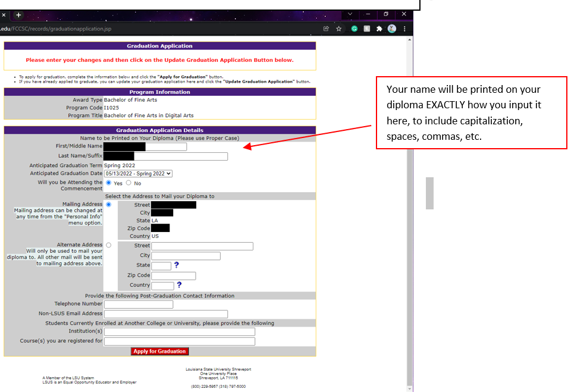Bookmark this page with the star icon

click(338, 29)
